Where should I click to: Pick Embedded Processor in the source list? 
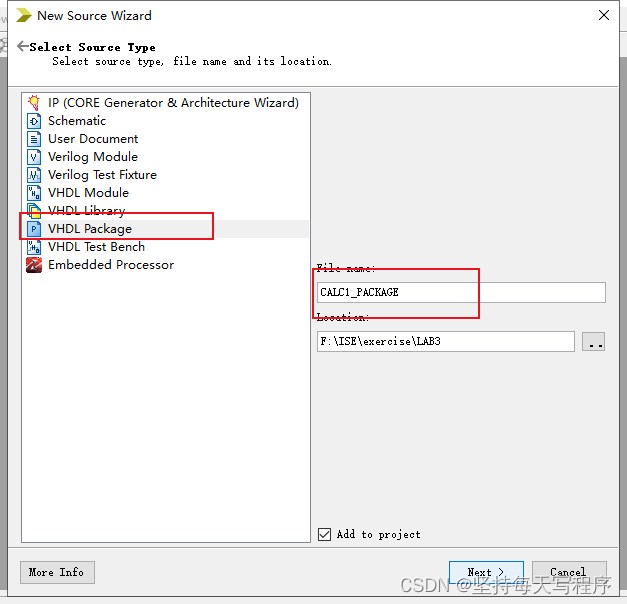tap(110, 265)
